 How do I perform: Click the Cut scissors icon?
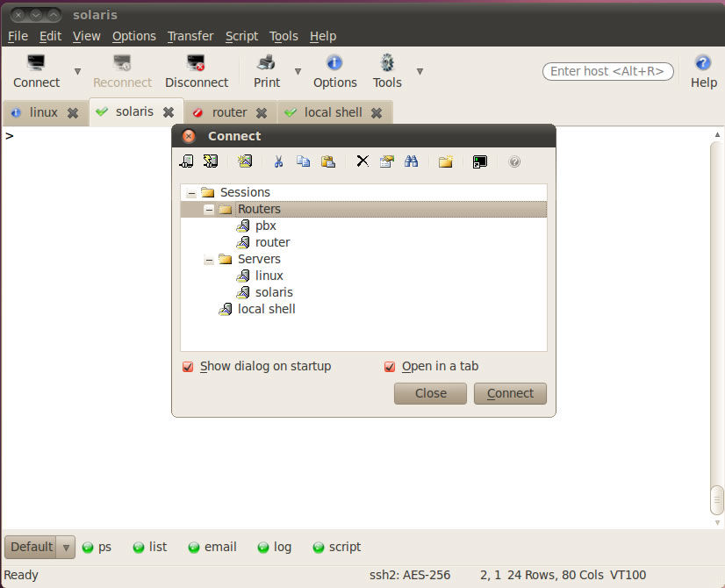278,161
